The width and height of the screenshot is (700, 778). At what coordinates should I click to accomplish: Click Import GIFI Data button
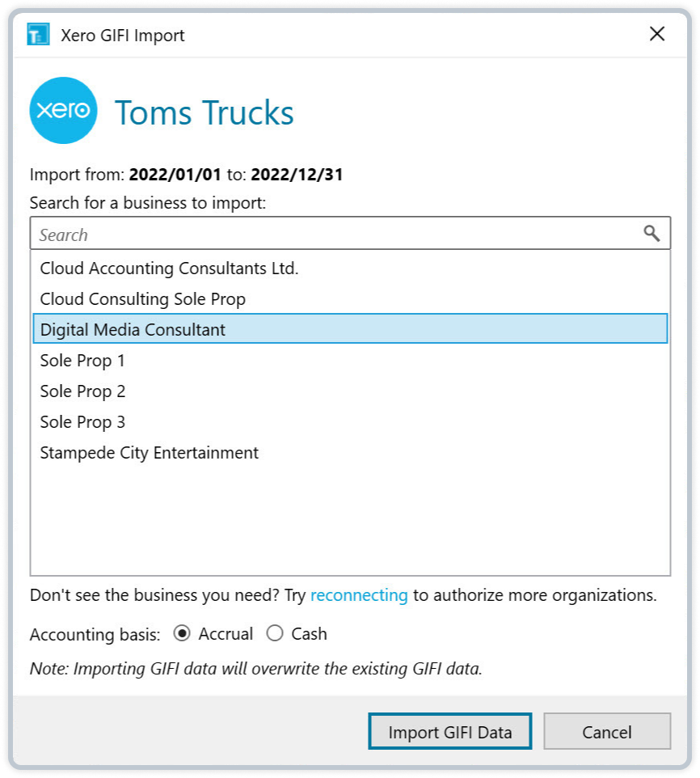click(x=450, y=731)
